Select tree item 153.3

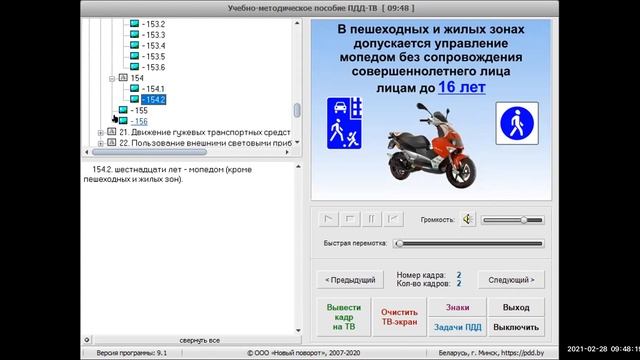153,35
